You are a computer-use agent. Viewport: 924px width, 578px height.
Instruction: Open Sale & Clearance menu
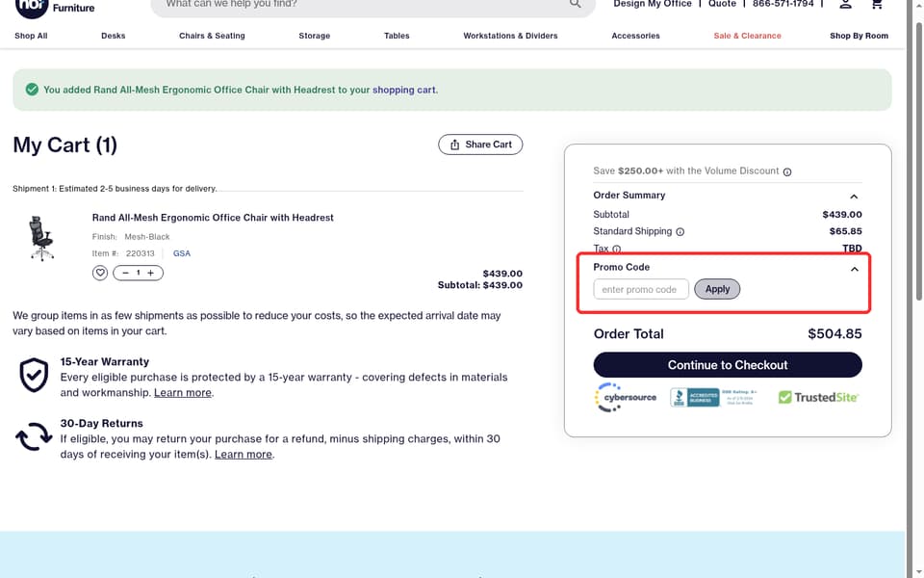coord(747,36)
